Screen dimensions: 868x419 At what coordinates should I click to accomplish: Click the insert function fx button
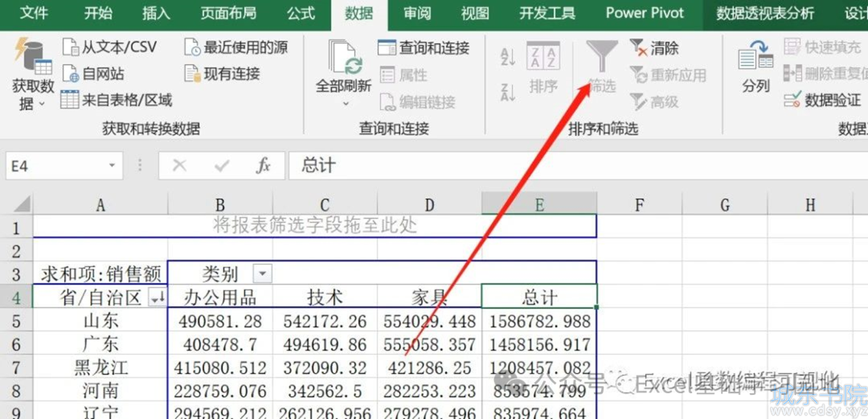(x=263, y=165)
